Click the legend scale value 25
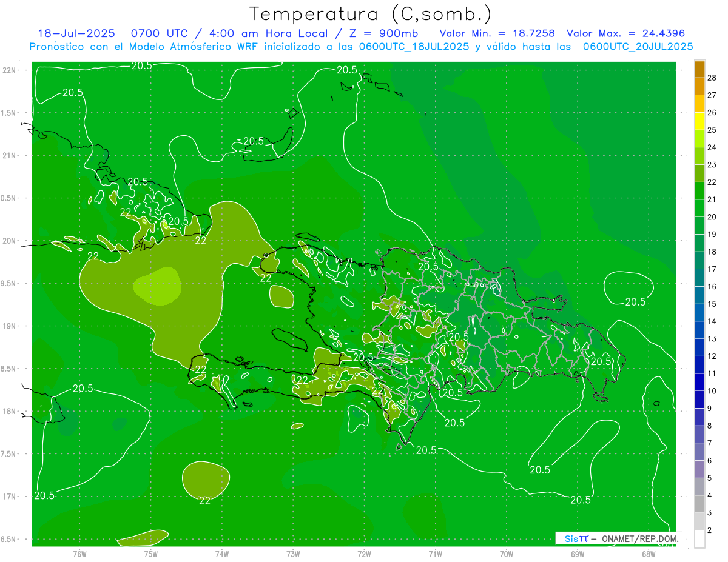Viewport: 728px width, 562px height. coord(712,130)
